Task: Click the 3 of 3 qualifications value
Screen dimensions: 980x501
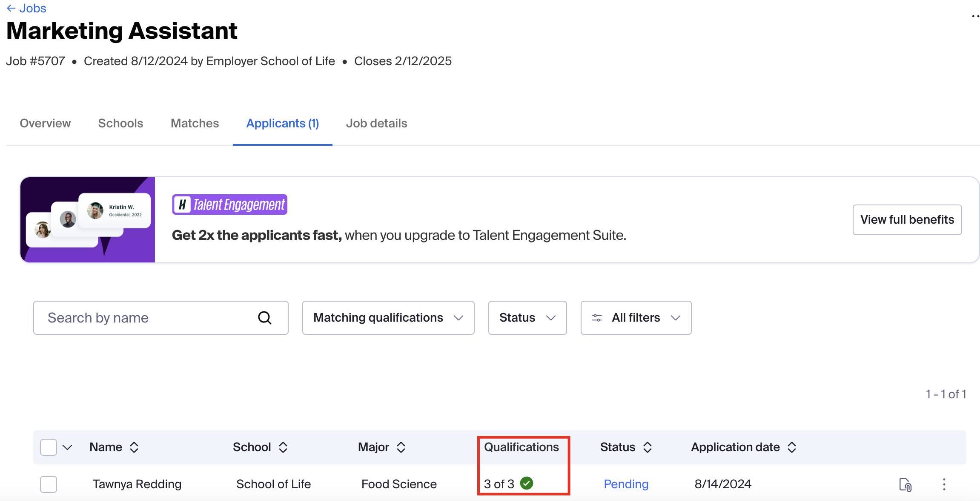Action: coord(499,484)
